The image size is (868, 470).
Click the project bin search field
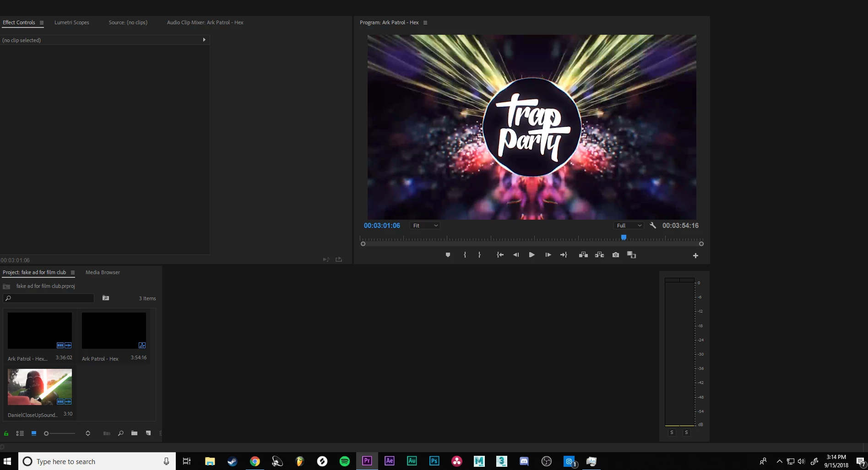tap(49, 298)
